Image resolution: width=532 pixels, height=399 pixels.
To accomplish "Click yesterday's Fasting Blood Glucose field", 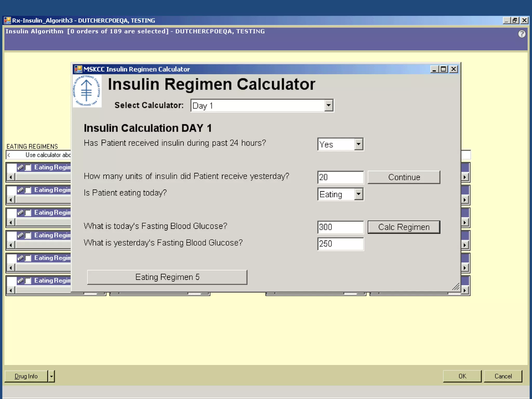I will point(341,244).
